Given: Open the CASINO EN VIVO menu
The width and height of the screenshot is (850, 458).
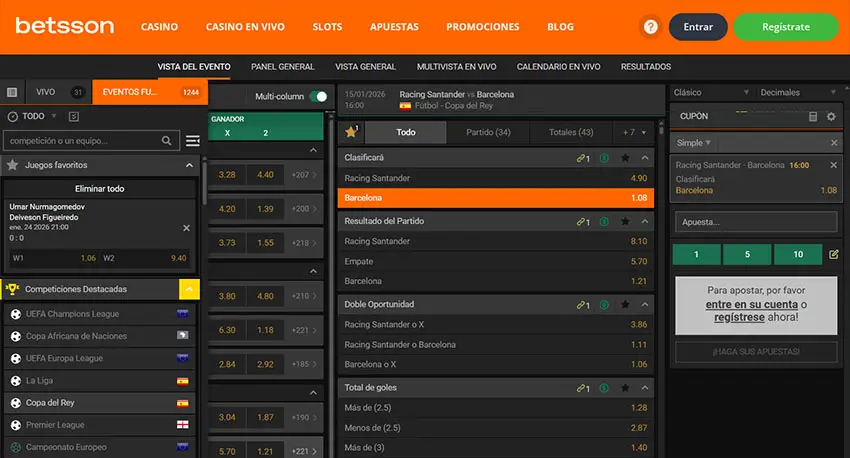Looking at the screenshot, I should click(x=245, y=27).
